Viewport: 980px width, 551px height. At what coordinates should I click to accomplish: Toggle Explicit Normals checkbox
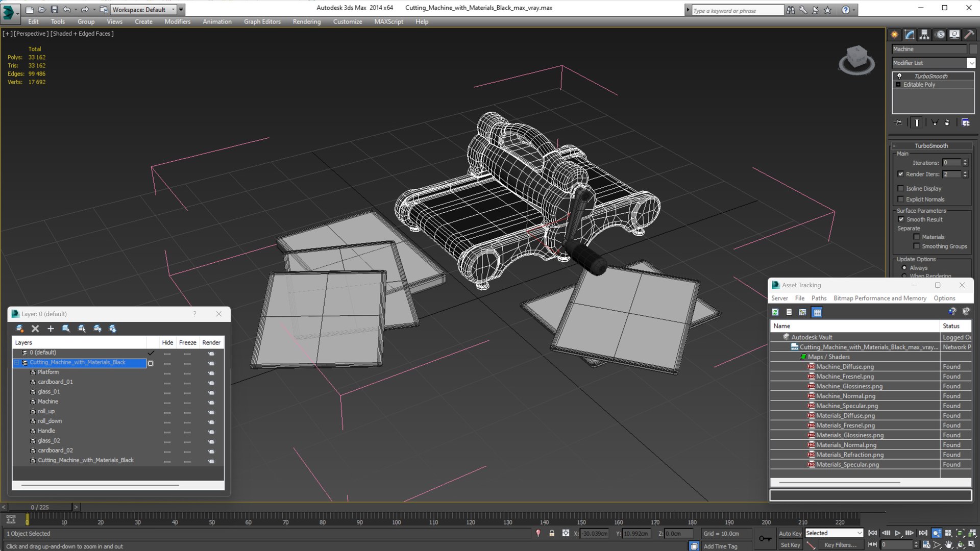901,199
